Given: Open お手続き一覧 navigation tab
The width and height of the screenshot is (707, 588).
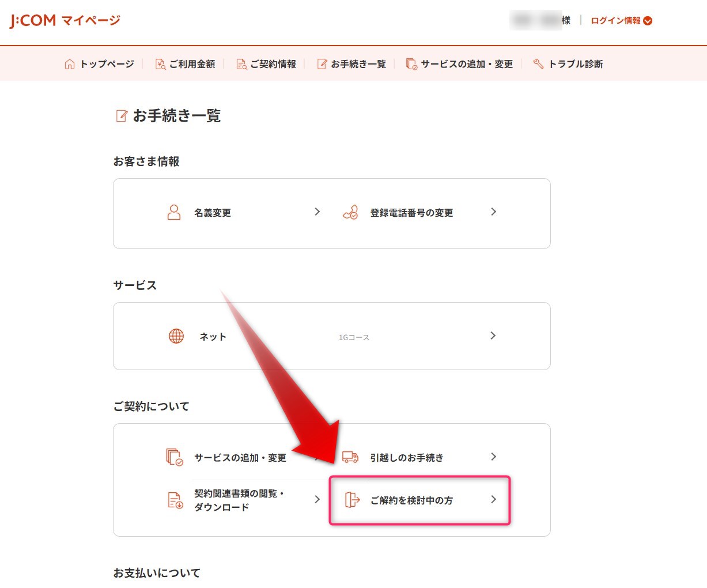Looking at the screenshot, I should (351, 64).
